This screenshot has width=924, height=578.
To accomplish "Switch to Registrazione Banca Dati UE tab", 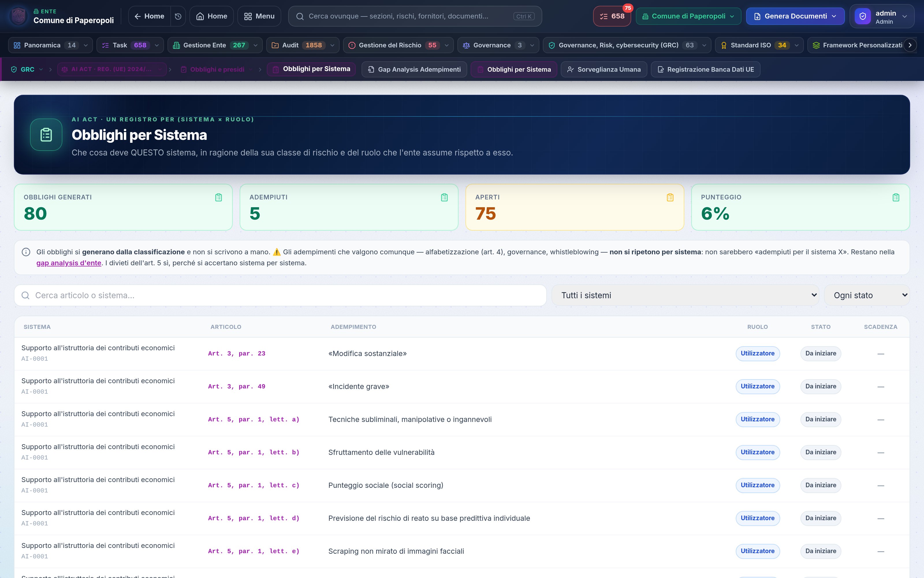I will click(x=705, y=69).
